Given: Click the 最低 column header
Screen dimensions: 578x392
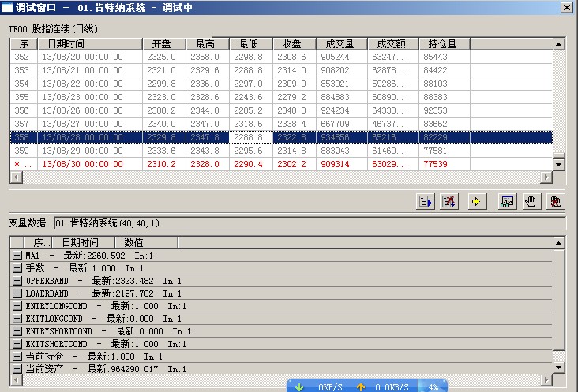Looking at the screenshot, I should tap(251, 44).
